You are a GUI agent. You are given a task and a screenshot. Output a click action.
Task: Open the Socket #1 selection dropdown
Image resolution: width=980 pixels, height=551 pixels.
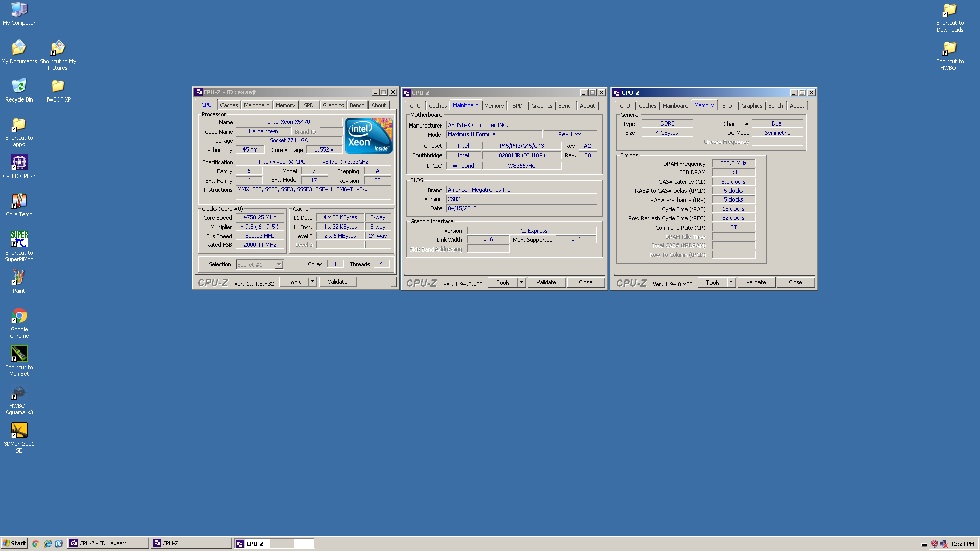(x=279, y=264)
